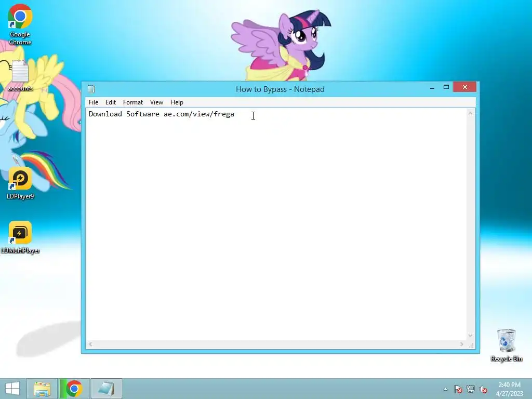Open the Help menu in Notepad
This screenshot has height=399, width=532.
coord(177,102)
